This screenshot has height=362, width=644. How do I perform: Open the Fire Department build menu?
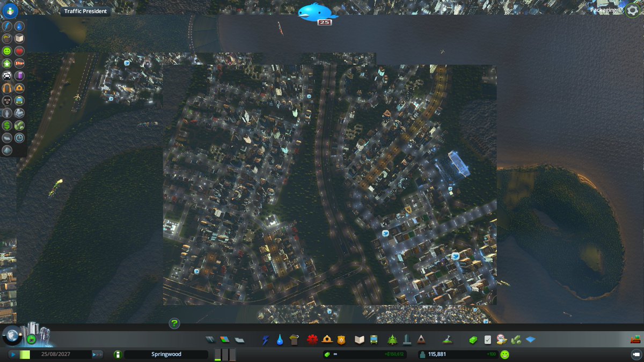[327, 339]
